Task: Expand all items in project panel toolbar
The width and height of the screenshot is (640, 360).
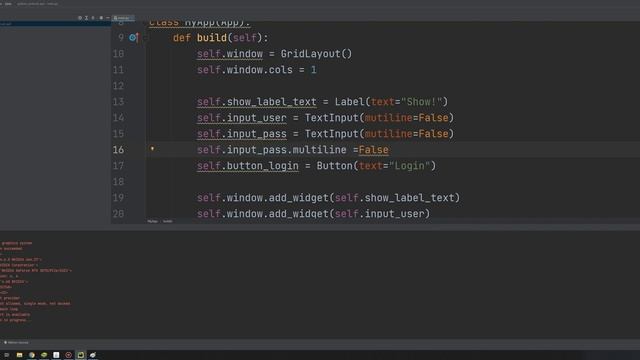Action: (86, 18)
